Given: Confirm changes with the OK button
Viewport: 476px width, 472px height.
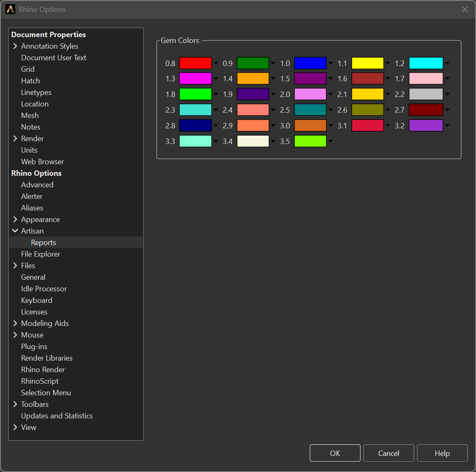Looking at the screenshot, I should pyautogui.click(x=335, y=453).
